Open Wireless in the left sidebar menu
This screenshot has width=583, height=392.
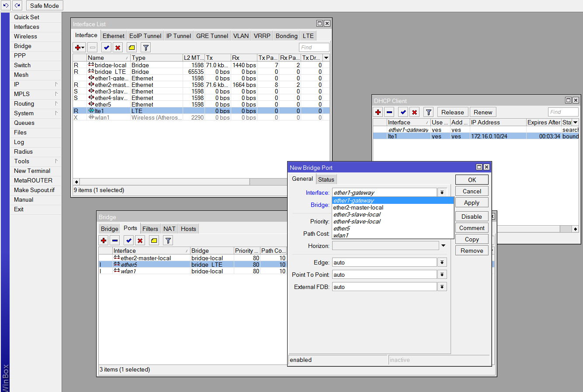[x=25, y=36]
